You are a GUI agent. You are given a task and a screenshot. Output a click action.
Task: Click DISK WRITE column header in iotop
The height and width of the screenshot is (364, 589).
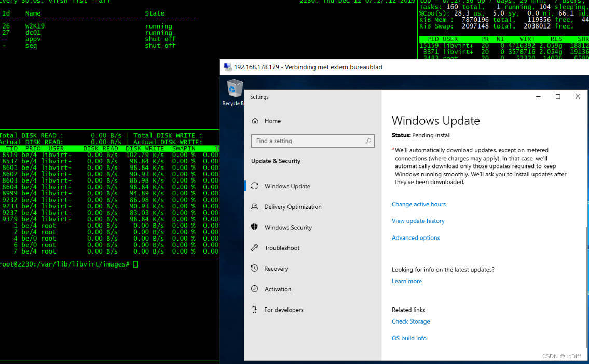coord(145,149)
